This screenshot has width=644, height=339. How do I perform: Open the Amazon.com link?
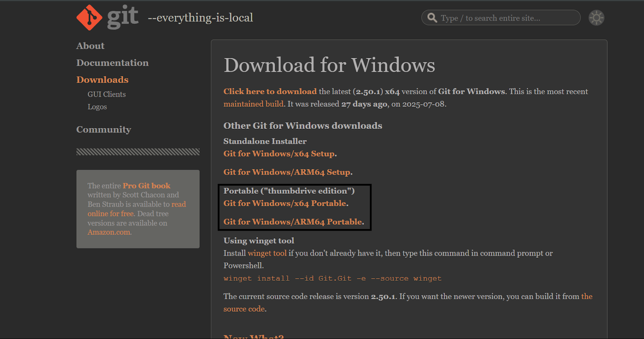point(109,232)
